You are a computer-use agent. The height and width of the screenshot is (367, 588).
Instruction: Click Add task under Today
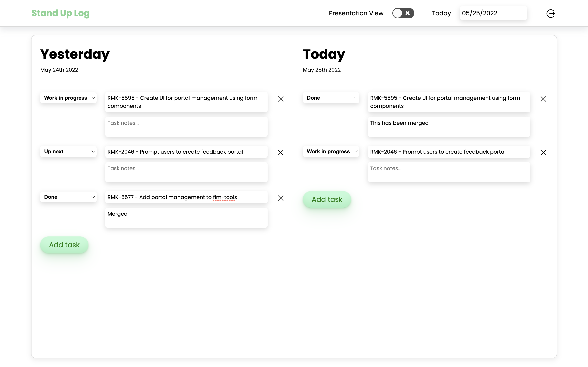[x=327, y=199]
